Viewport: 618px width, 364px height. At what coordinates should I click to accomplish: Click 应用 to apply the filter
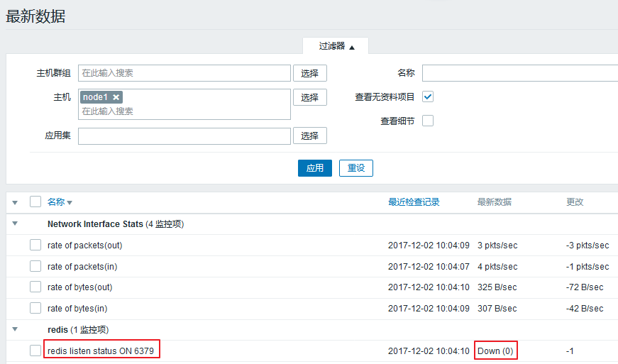click(x=314, y=168)
